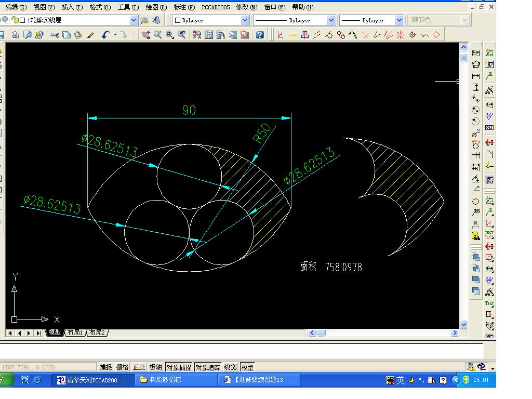This screenshot has width=532, height=399.
Task: Select the target circle center-mark tool
Action: 413,35
